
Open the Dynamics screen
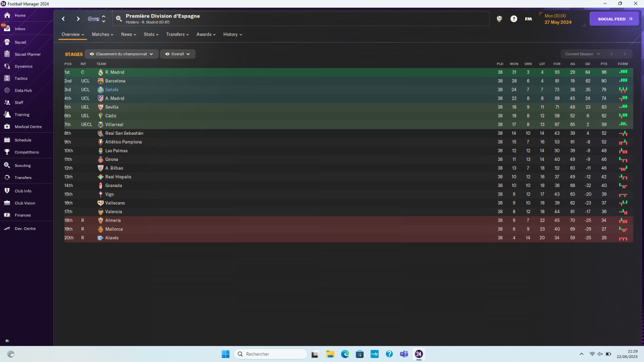23,66
